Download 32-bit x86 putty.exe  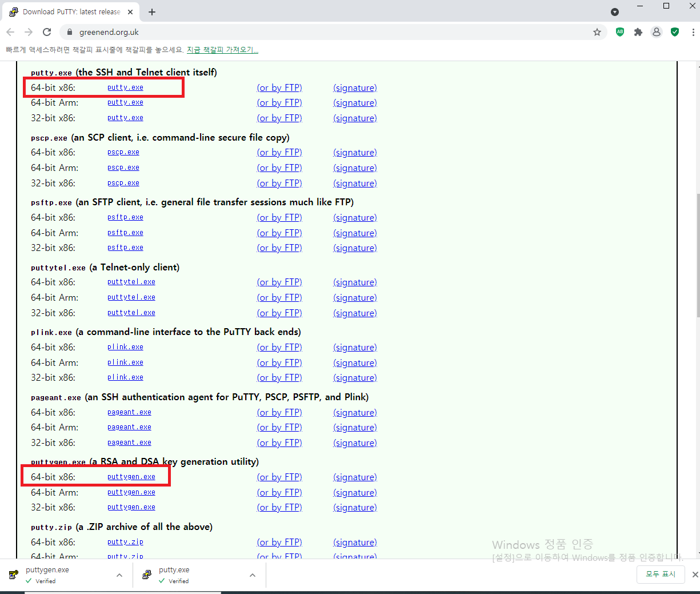point(125,118)
